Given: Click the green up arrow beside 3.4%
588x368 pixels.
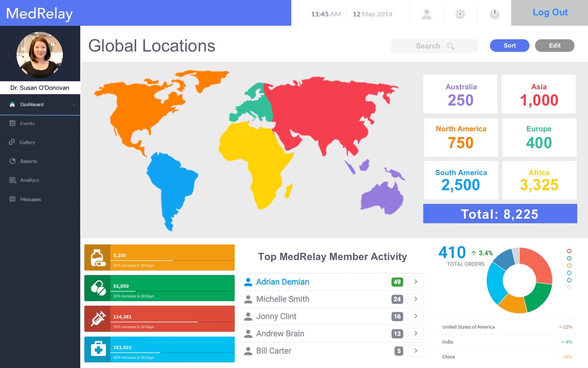Looking at the screenshot, I should click(474, 253).
